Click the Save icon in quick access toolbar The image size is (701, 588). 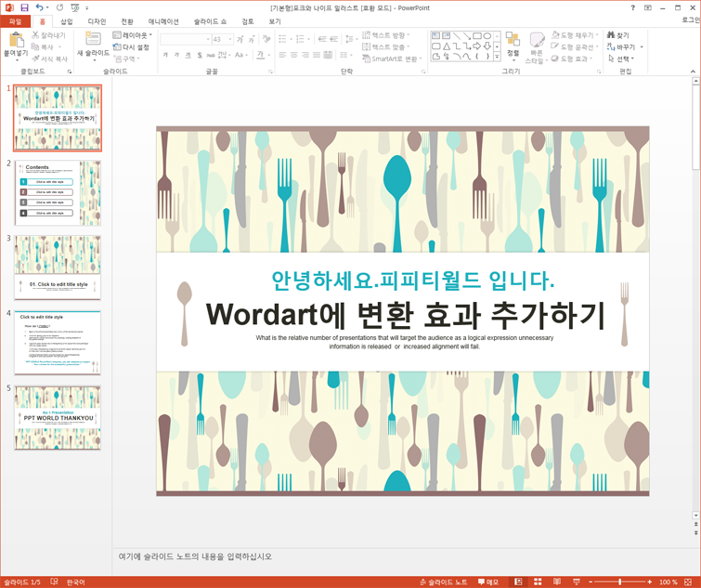pyautogui.click(x=24, y=7)
